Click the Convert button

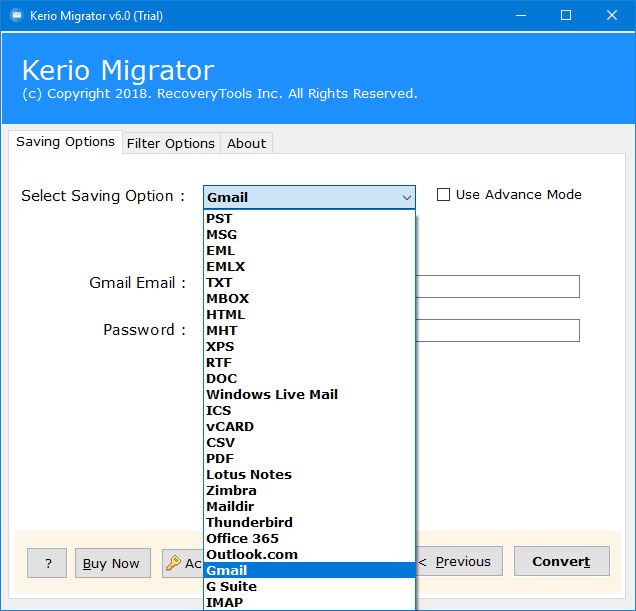point(561,562)
